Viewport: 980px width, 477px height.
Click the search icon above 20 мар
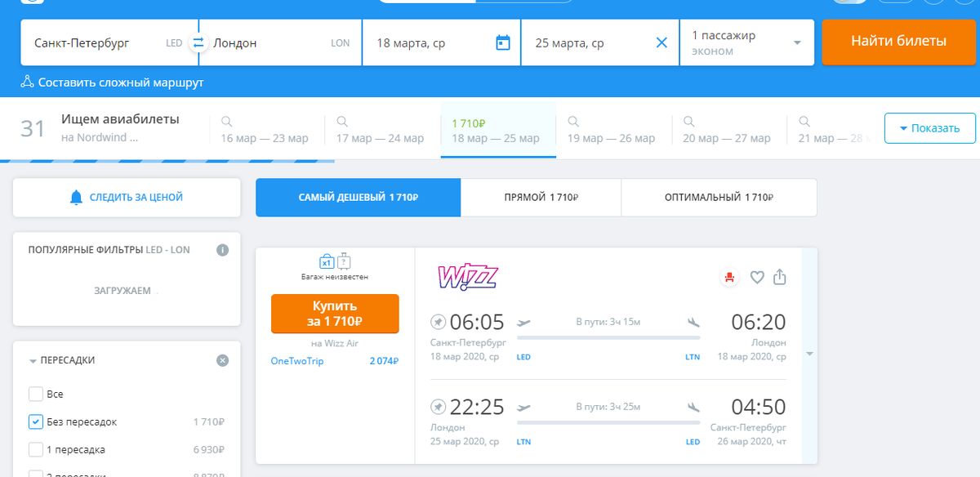click(688, 120)
